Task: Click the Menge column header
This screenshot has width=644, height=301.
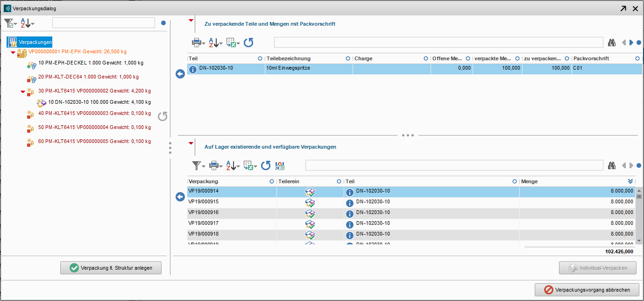Action: tap(577, 181)
